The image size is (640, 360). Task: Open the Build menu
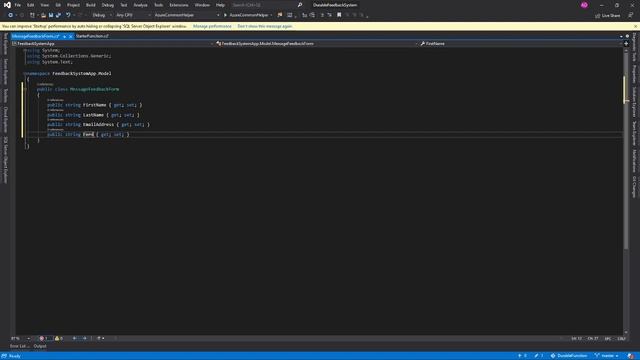tap(91, 5)
